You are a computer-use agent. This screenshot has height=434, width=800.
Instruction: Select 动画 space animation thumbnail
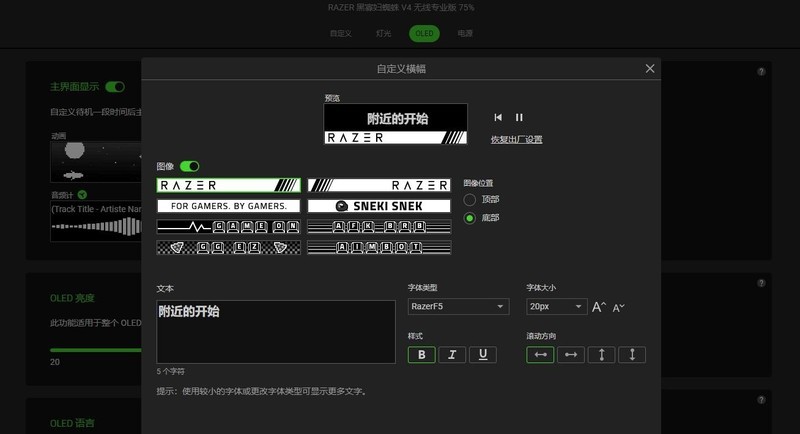click(x=95, y=162)
